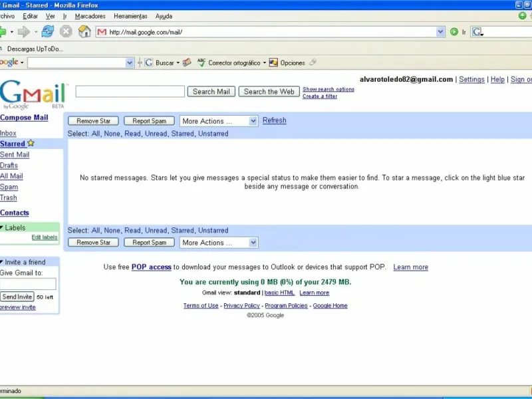
Task: Open the Editar menu
Action: [x=30, y=16]
